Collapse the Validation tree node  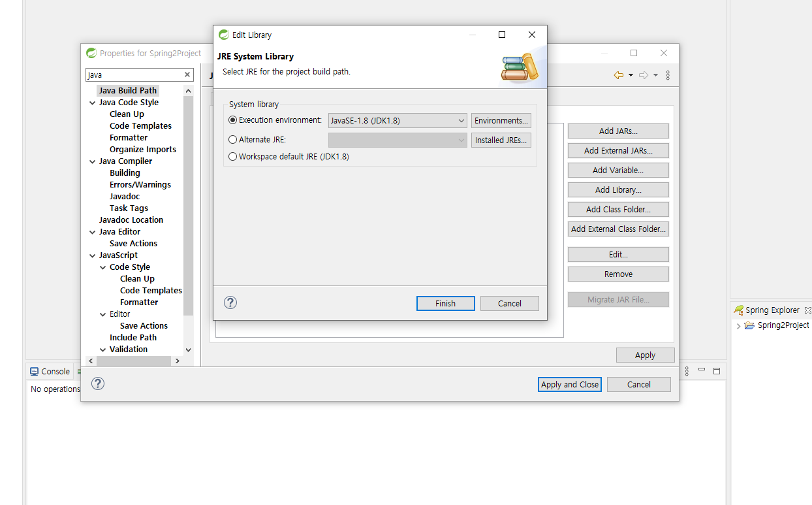coord(103,350)
